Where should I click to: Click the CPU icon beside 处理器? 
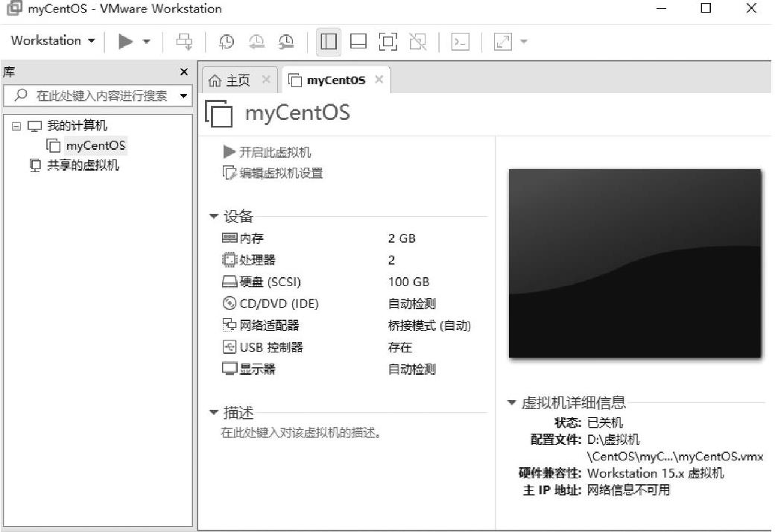tap(230, 260)
